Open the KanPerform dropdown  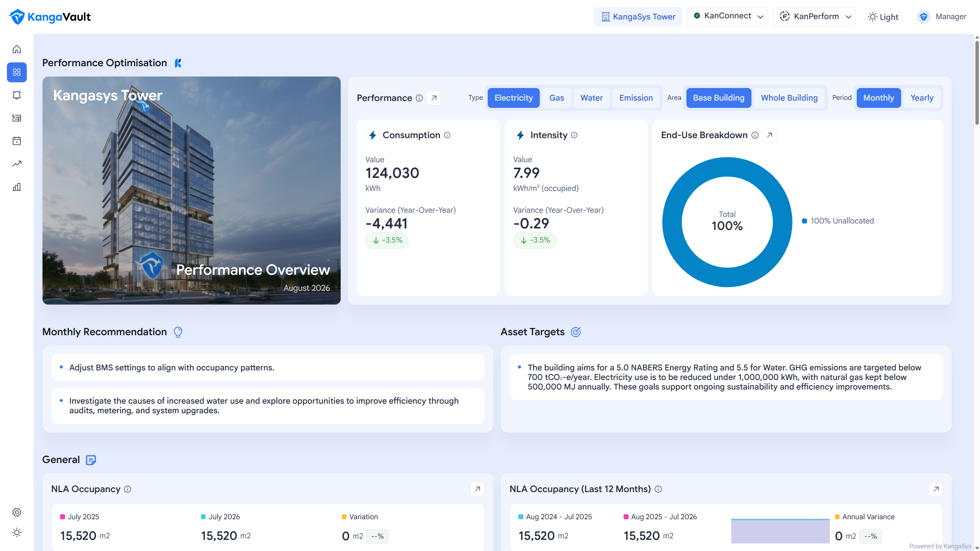(x=814, y=17)
